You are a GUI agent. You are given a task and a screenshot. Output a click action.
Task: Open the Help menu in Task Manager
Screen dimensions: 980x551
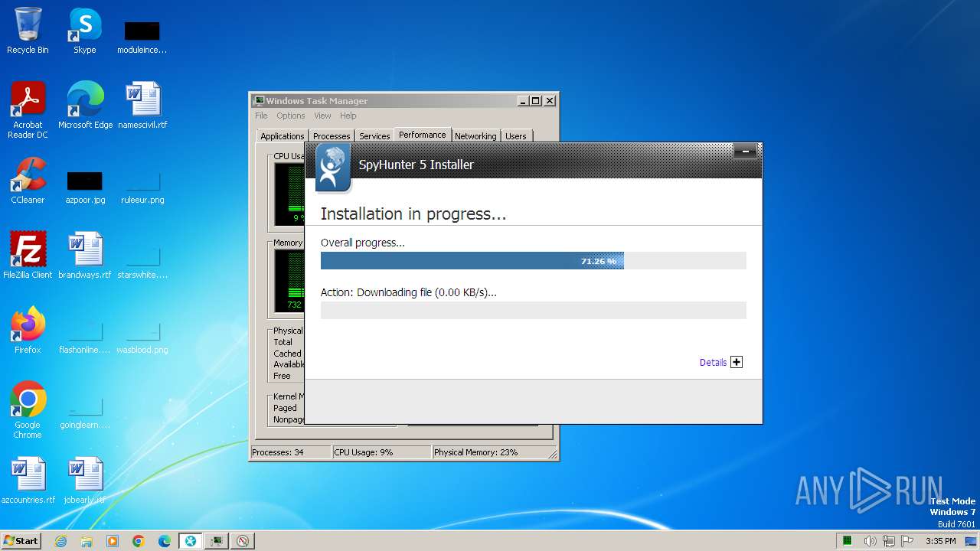(x=348, y=116)
